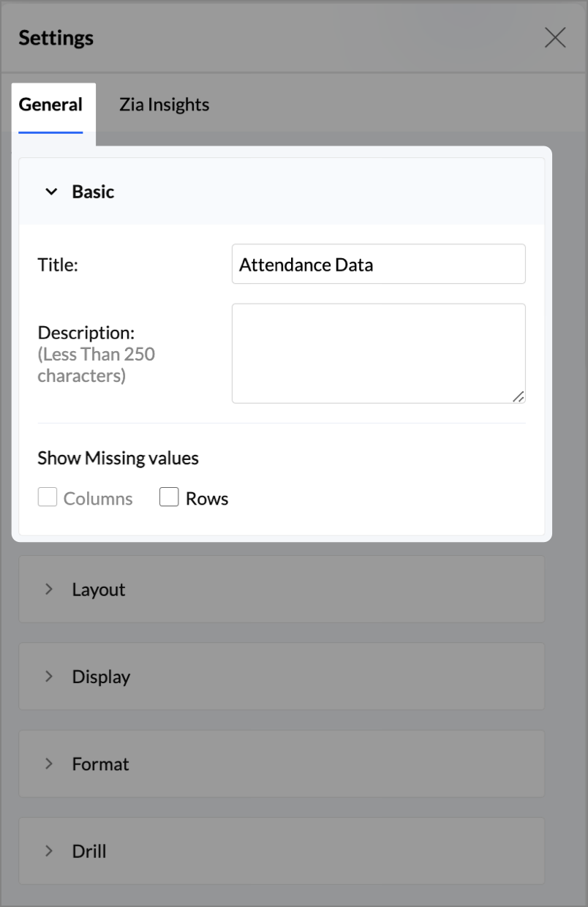588x907 pixels.
Task: Click the Basic section header label
Action: [x=93, y=192]
